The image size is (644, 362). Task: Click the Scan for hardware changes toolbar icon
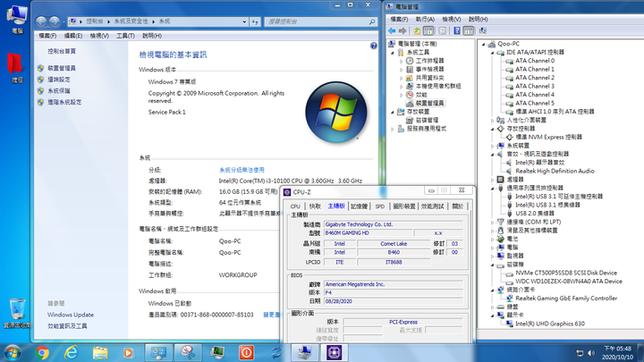coord(483,30)
